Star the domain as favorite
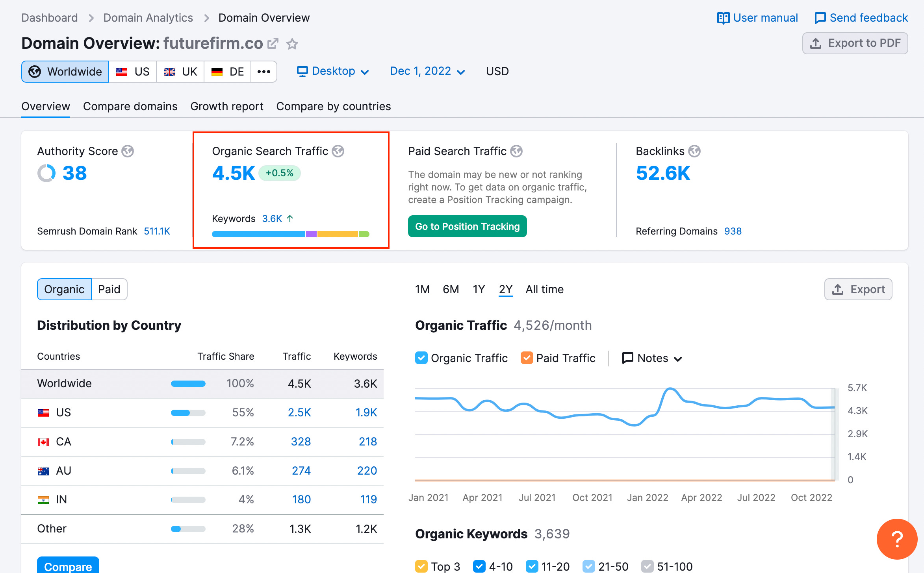The image size is (924, 573). click(292, 43)
